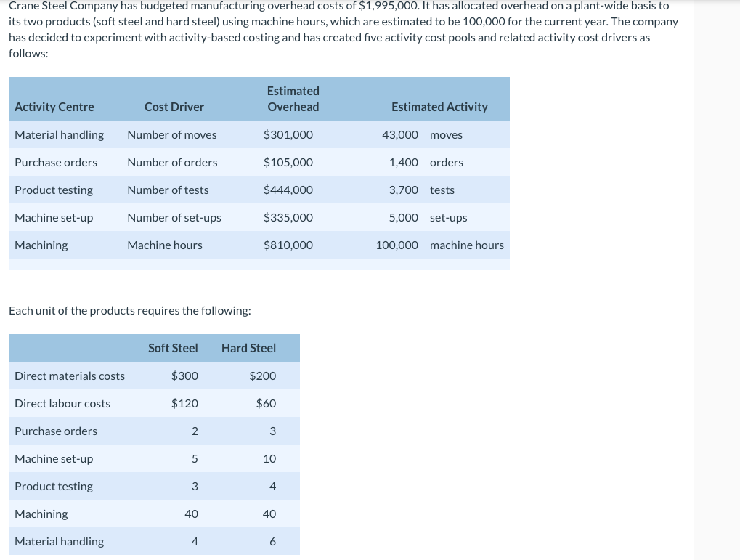
Task: Select the Activity Centre column header
Action: coord(54,107)
